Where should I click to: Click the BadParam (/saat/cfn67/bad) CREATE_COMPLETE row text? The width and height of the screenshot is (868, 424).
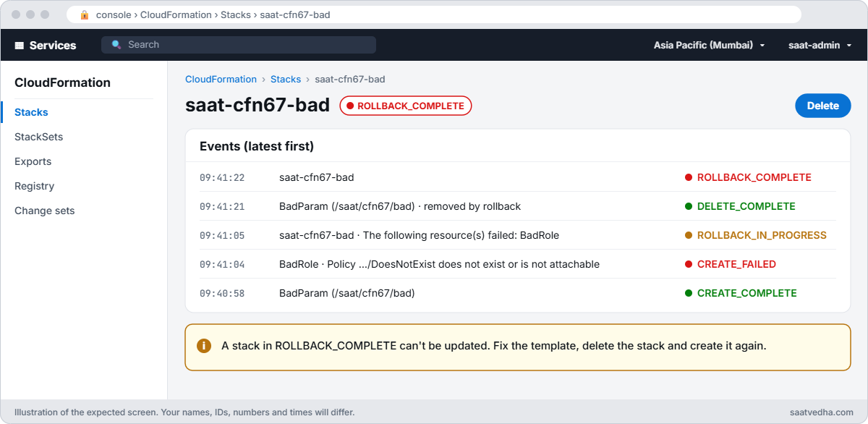[347, 293]
